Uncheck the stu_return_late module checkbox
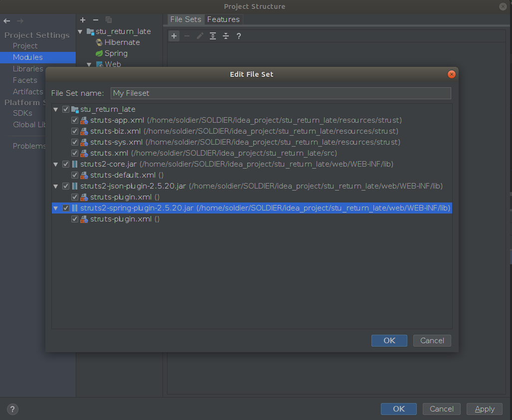This screenshot has height=420, width=512. point(66,109)
